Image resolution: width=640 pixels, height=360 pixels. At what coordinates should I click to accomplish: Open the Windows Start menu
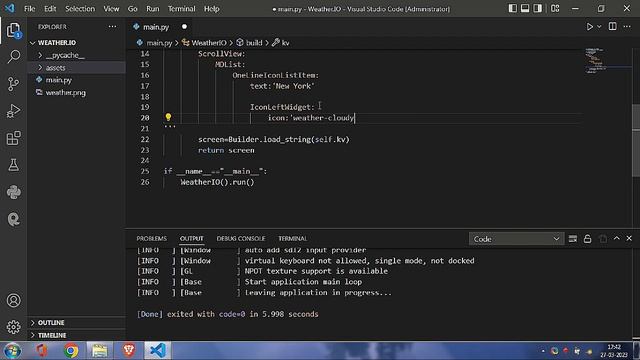(x=12, y=351)
